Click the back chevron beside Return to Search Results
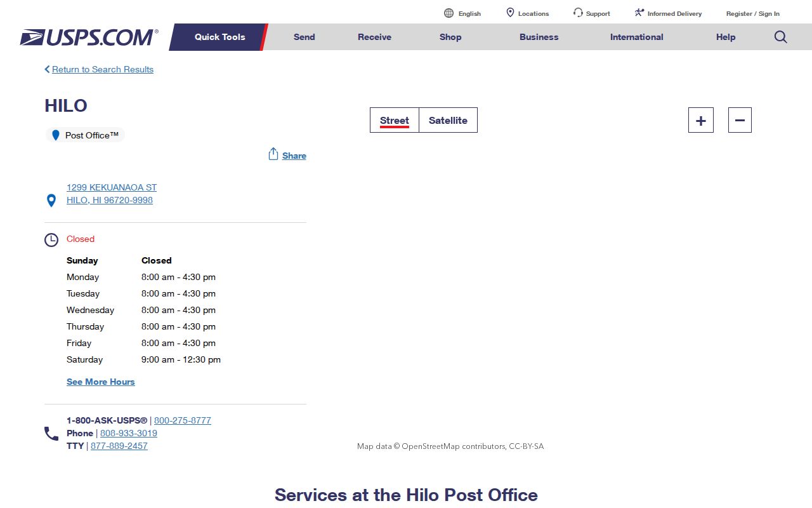Viewport: 812px width, 508px height. click(x=47, y=69)
